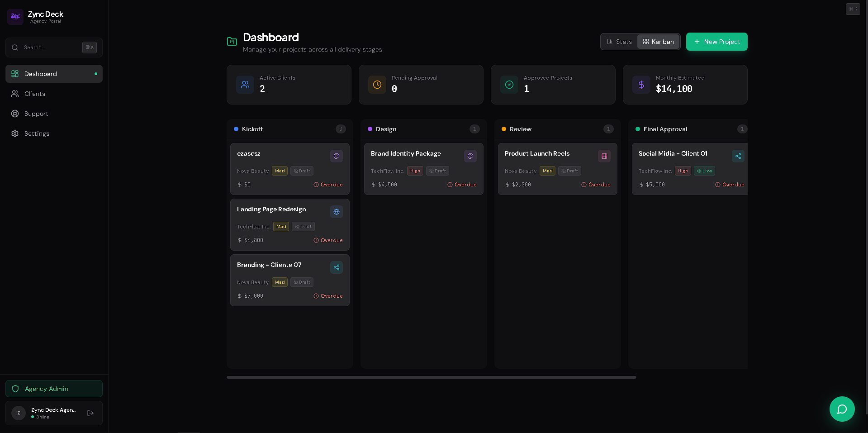Click the Overdue label on czascsz card
This screenshot has height=433, width=868.
[x=328, y=185]
